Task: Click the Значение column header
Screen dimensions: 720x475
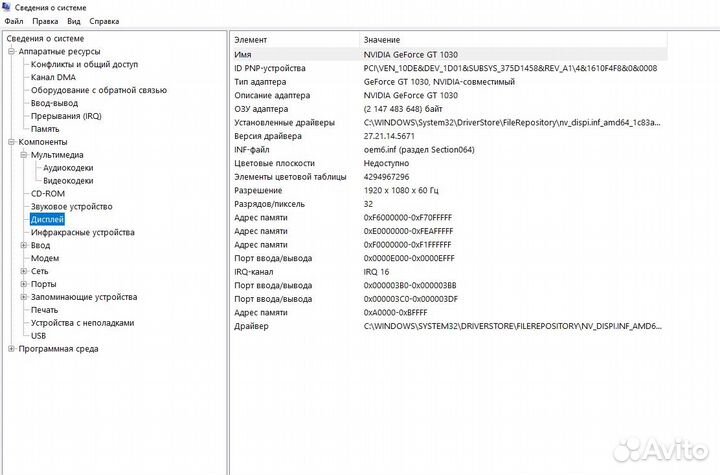Action: (381, 39)
